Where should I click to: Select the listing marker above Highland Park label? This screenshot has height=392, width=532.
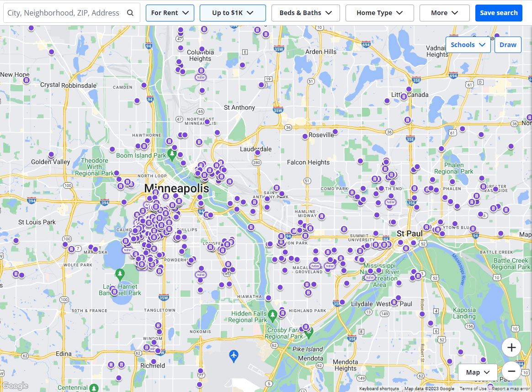[x=282, y=313]
